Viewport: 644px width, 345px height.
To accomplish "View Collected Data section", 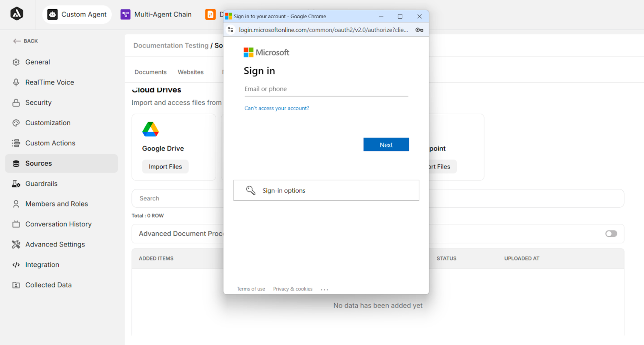I will coord(48,285).
